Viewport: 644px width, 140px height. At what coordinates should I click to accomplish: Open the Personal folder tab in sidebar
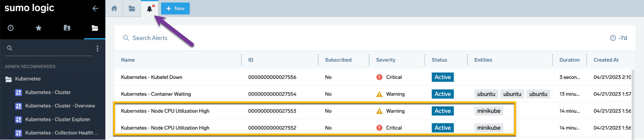pos(67,28)
